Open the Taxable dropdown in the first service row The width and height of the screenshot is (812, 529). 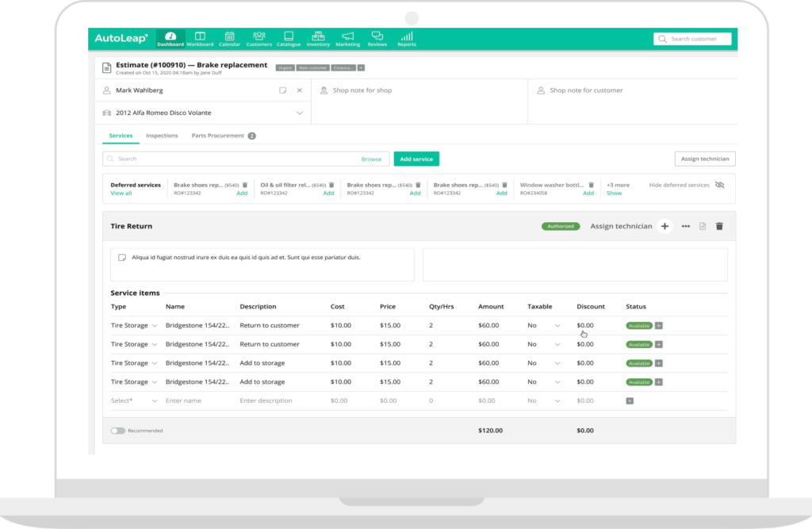557,326
